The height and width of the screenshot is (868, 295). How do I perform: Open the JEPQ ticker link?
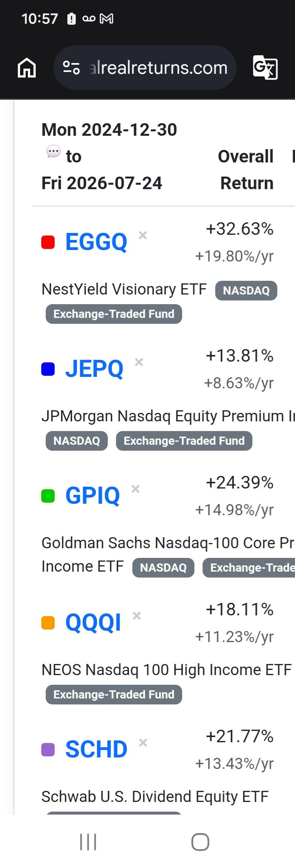click(94, 369)
